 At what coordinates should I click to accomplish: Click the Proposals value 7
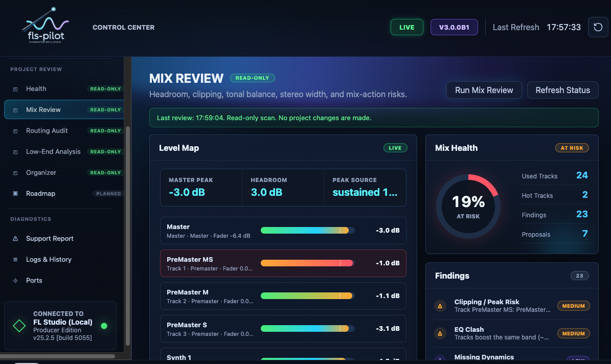click(x=585, y=234)
